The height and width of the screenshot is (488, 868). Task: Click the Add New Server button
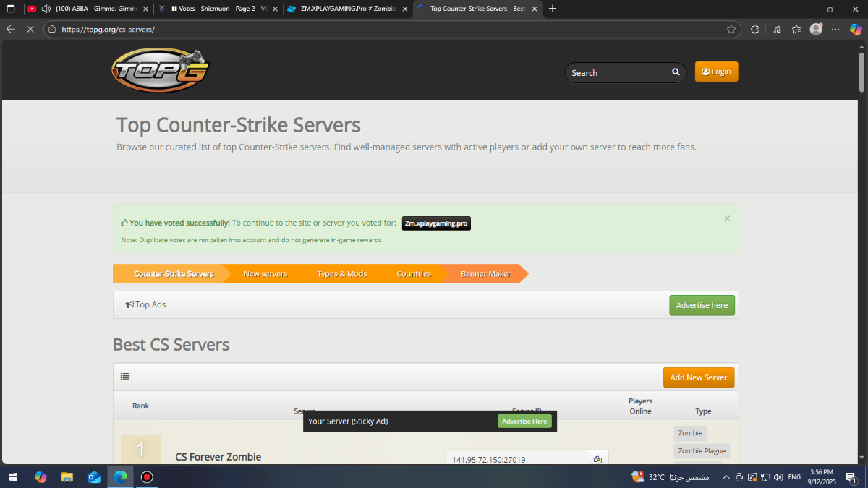pos(698,377)
